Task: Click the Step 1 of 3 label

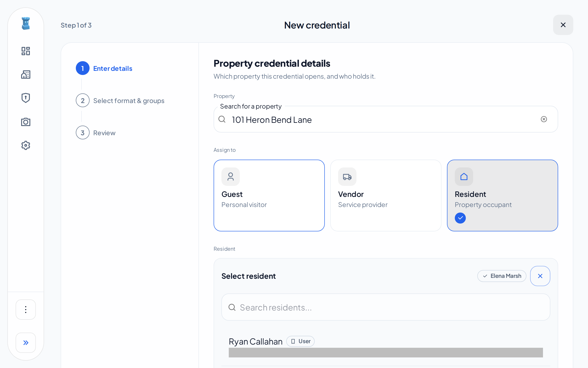Action: click(76, 25)
